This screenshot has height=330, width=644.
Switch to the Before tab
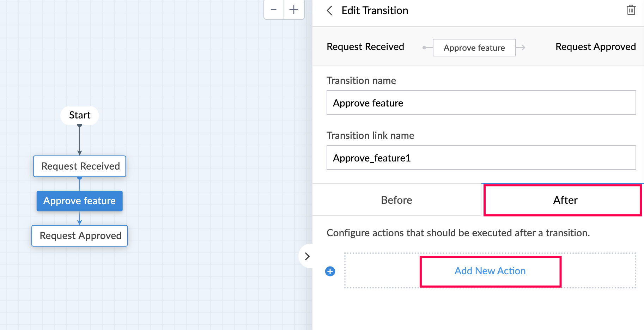coord(396,200)
